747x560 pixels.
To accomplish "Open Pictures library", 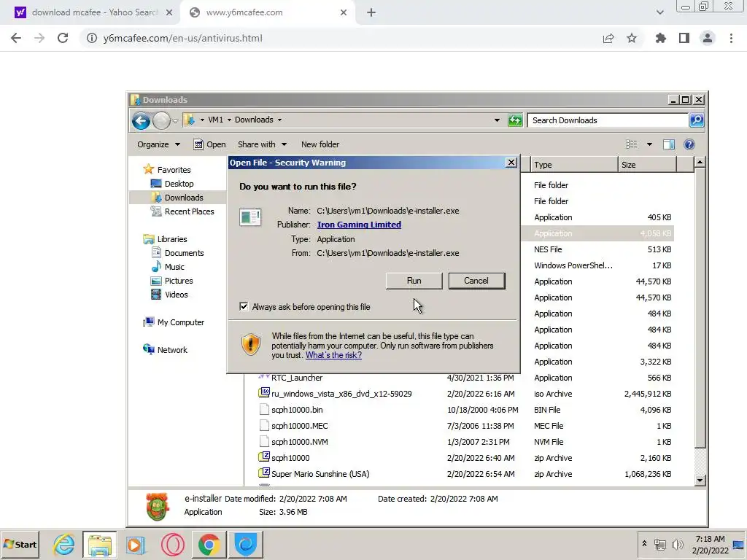I will [x=172, y=281].
